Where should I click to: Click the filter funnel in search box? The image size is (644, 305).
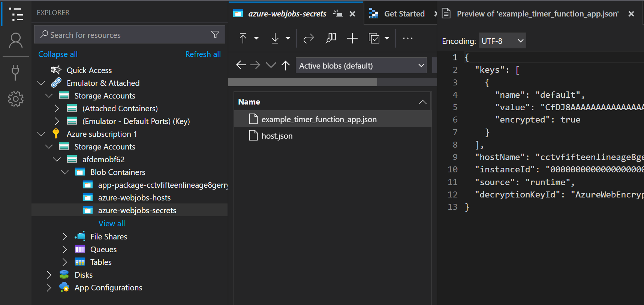(x=215, y=34)
